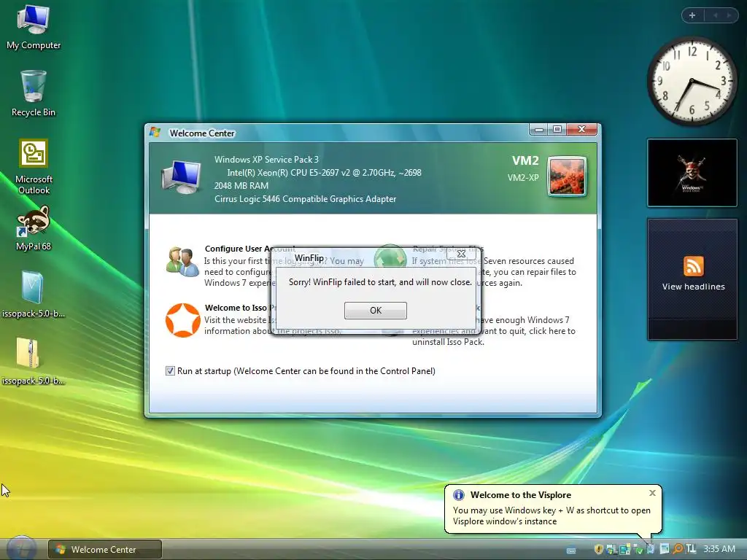Click the info icon in Visplore balloon
Viewport: 747px width, 560px height.
coord(458,495)
